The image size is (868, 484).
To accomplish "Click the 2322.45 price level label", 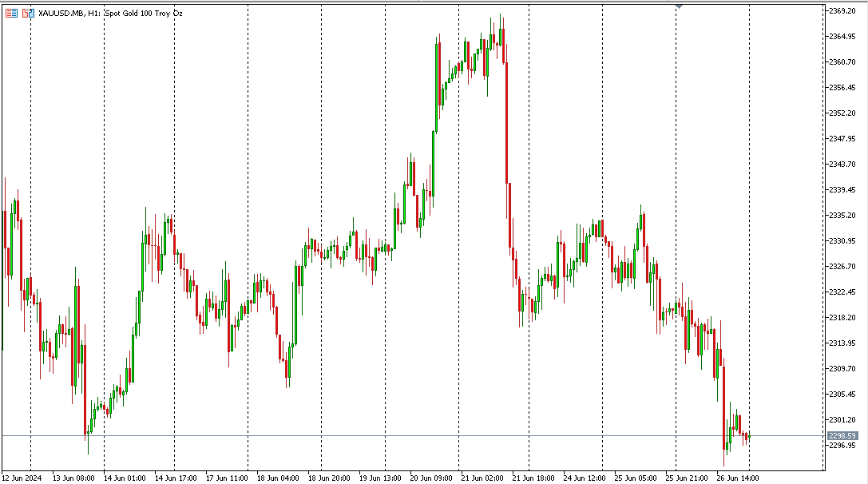I will tap(842, 292).
